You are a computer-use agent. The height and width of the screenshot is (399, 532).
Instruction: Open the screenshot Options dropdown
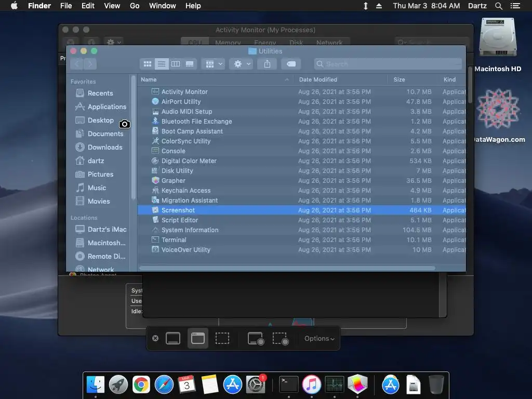320,339
